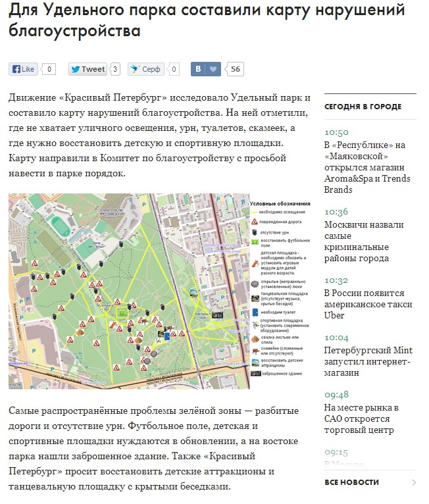Click the Facebook Like button

click(x=24, y=69)
